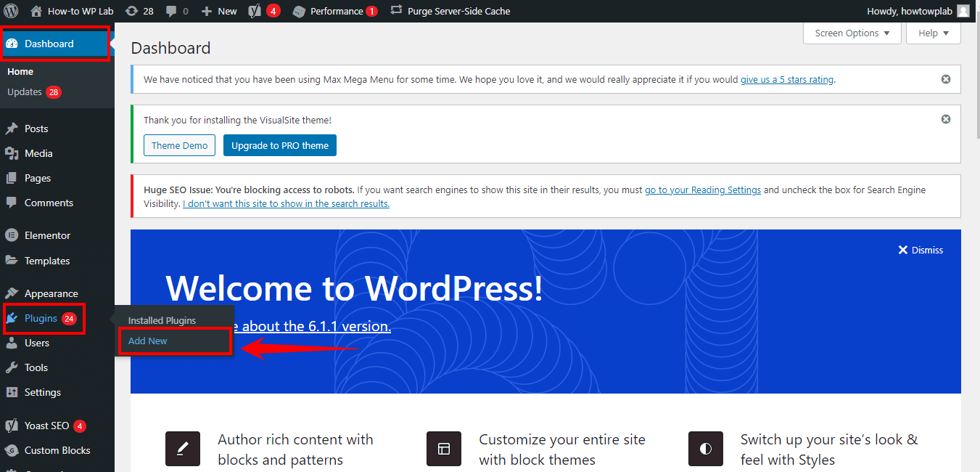Click the user avatar next to Howdy
The width and height of the screenshot is (980, 472).
963,11
